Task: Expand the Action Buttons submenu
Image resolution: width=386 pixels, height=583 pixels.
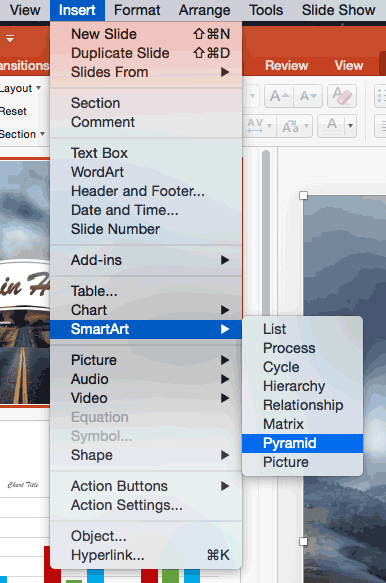Action: tap(146, 486)
